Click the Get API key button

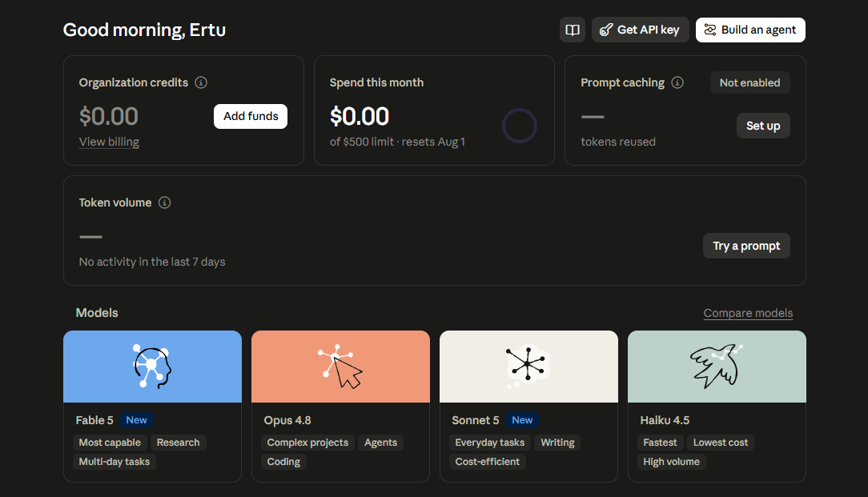click(x=640, y=30)
